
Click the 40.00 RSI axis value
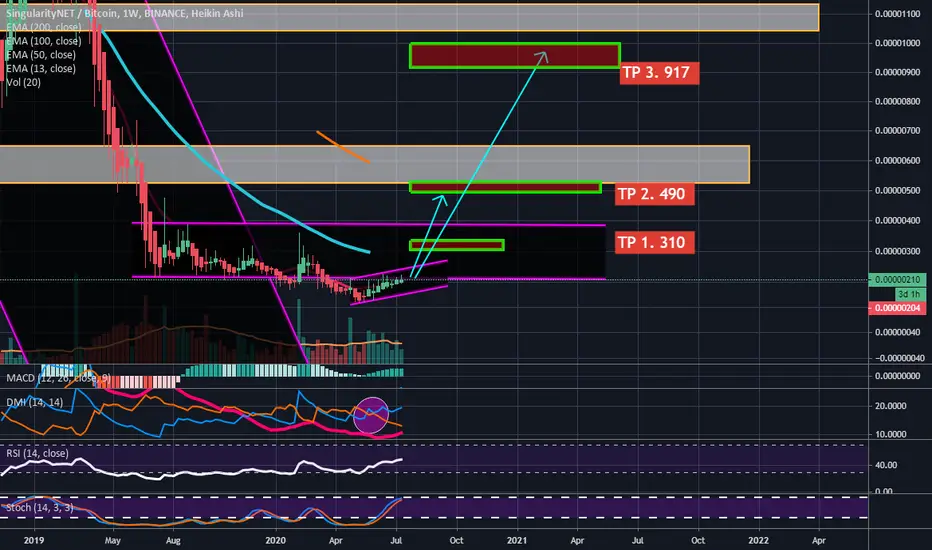(x=886, y=466)
